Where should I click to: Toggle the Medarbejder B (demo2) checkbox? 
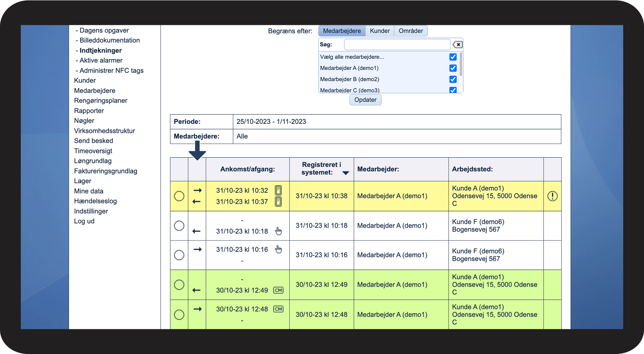(453, 79)
